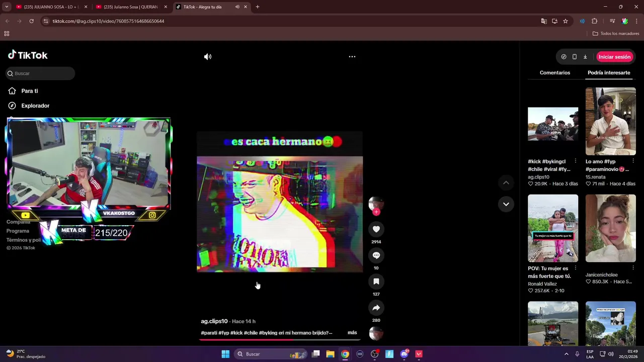Share the video with the arrow icon
The height and width of the screenshot is (362, 644).
[x=376, y=308]
